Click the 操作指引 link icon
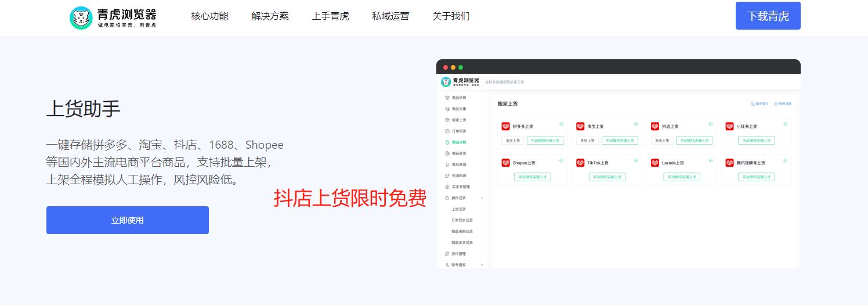The image size is (868, 305). coord(753,103)
